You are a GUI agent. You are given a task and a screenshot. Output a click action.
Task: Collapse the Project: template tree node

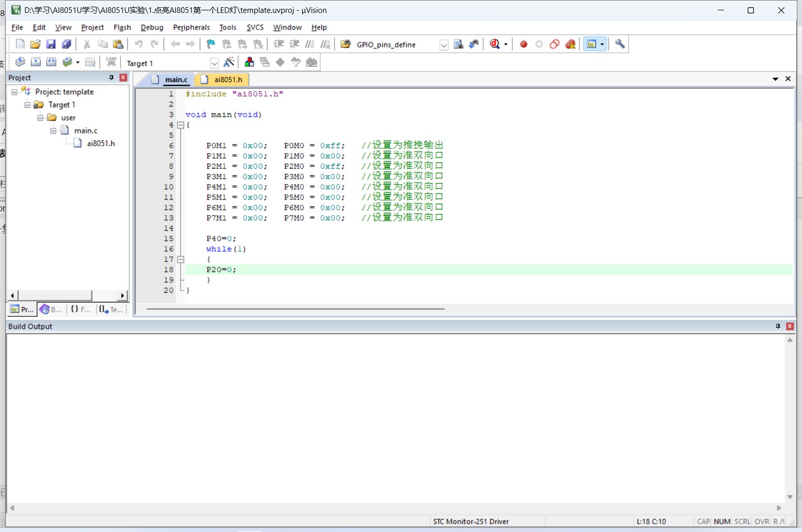click(14, 92)
